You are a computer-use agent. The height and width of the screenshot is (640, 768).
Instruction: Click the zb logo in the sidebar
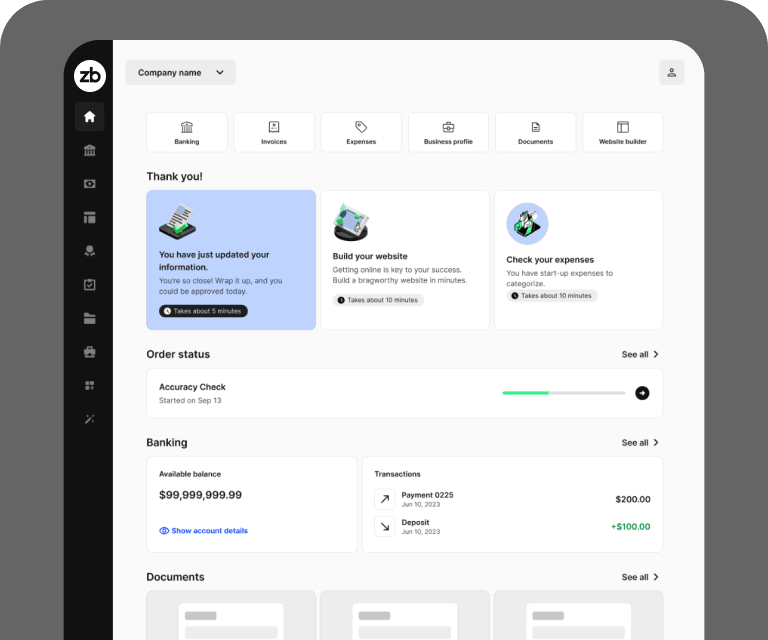pos(90,76)
